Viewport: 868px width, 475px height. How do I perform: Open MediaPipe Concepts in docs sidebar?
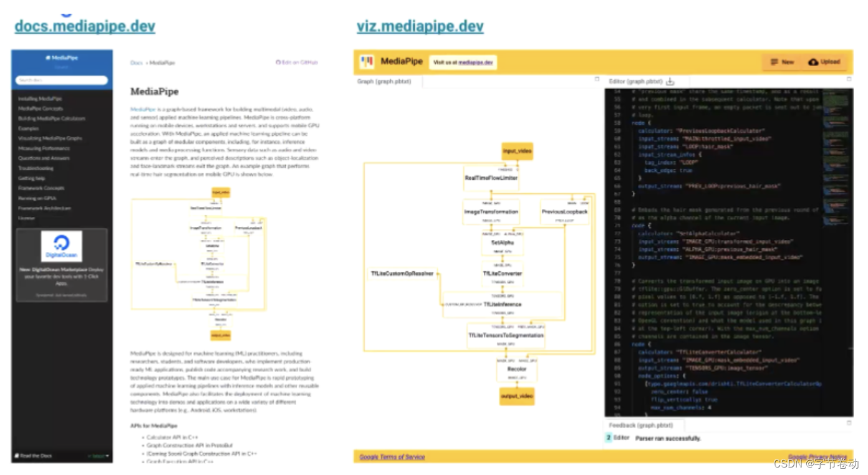(41, 108)
